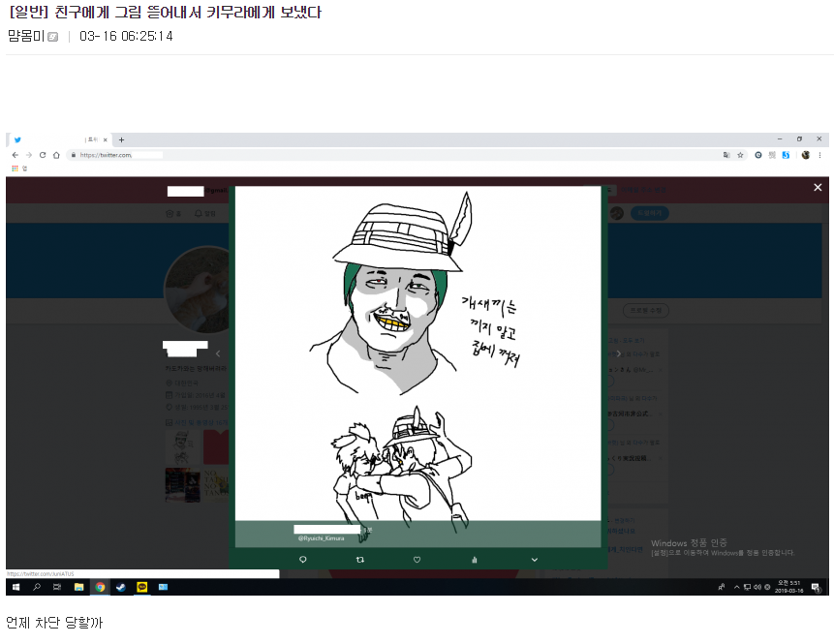The image size is (834, 644).
Task: Click the browser reload button
Action: coord(43,155)
